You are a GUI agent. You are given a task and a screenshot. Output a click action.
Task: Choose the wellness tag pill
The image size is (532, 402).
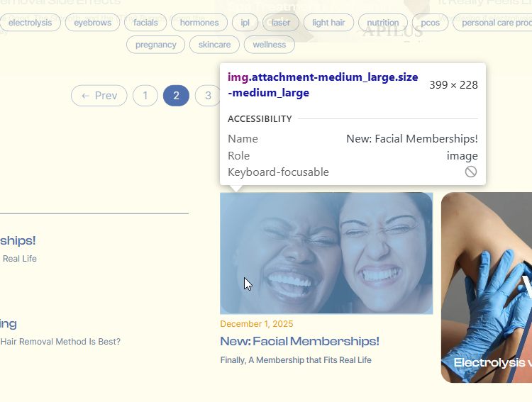[x=269, y=45]
